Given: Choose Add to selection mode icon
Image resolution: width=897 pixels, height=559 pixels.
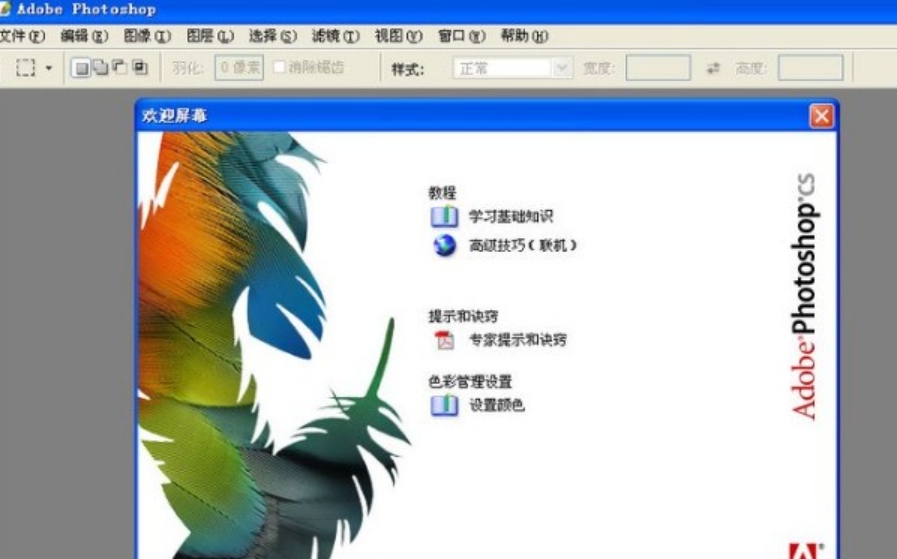Looking at the screenshot, I should coord(101,68).
